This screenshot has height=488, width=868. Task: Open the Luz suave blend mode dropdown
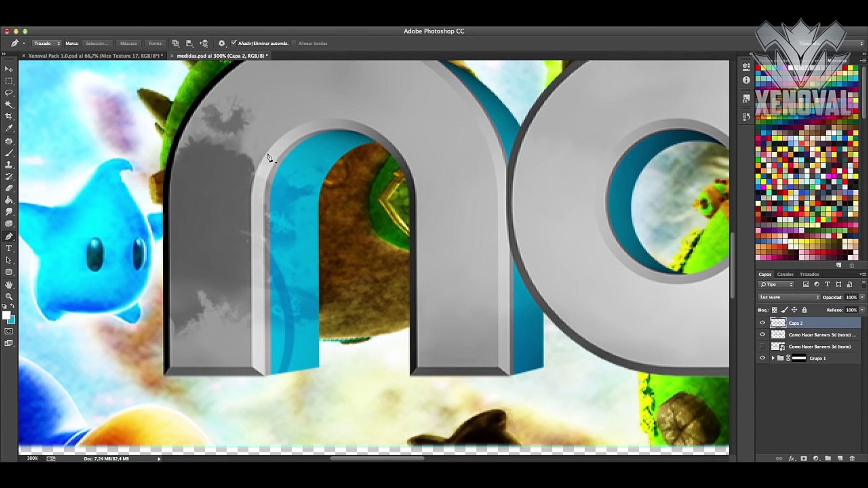coord(789,297)
